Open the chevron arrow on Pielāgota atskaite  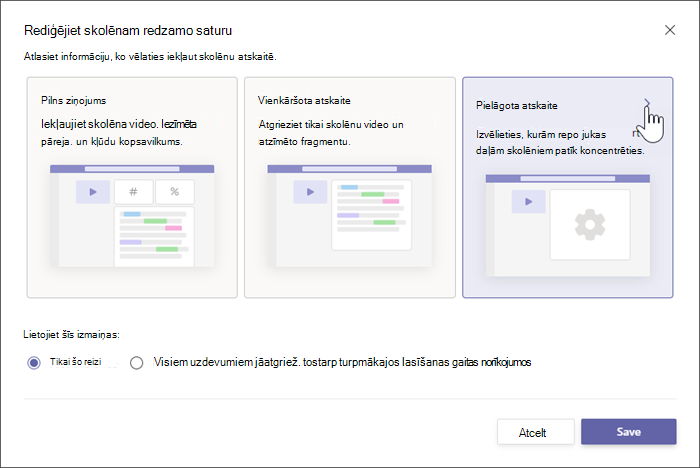(x=647, y=104)
